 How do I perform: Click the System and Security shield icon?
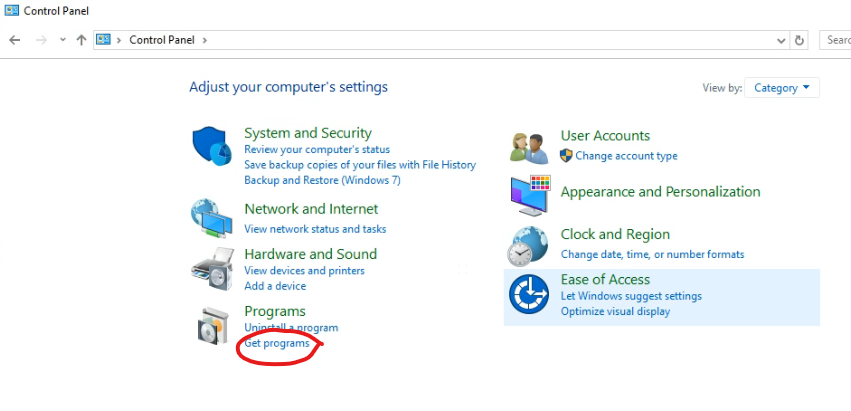212,147
